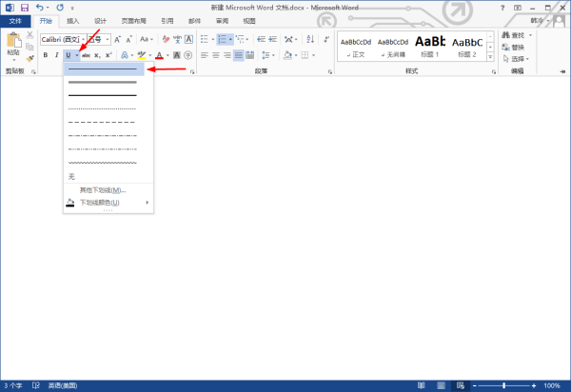
Task: Choose the no underline option
Action: click(71, 177)
